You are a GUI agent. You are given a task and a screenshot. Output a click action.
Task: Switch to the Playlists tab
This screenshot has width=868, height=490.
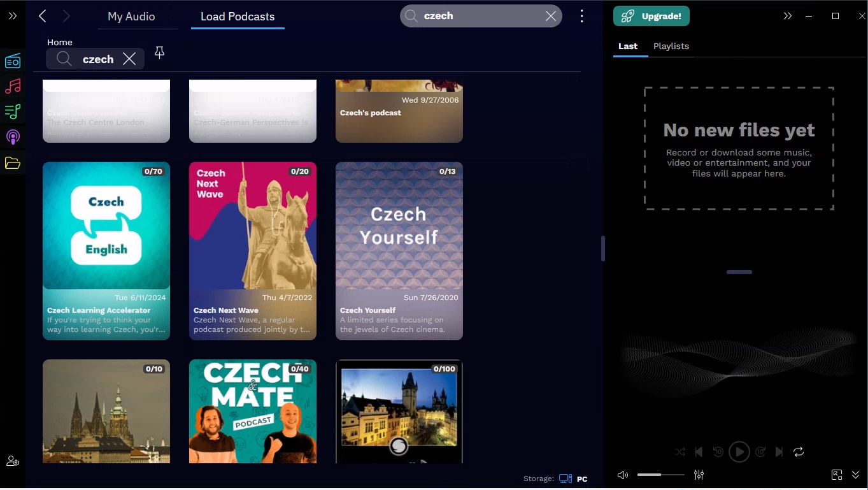coord(671,46)
